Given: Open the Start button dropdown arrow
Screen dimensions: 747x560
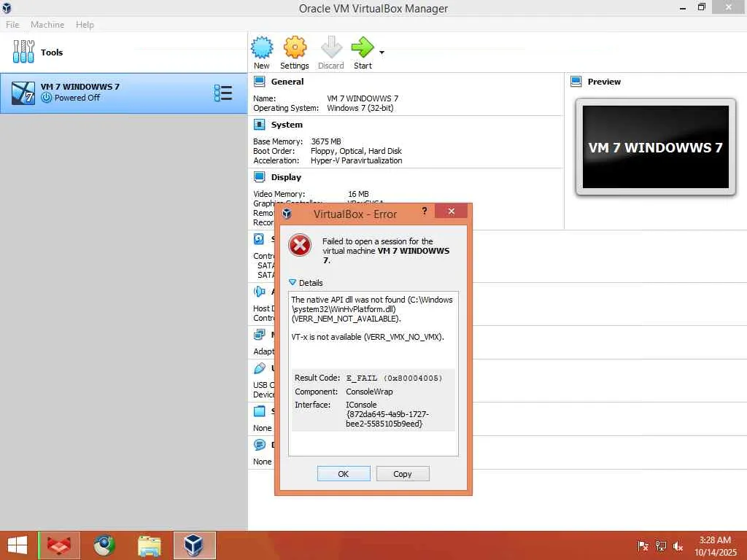Looking at the screenshot, I should point(382,52).
